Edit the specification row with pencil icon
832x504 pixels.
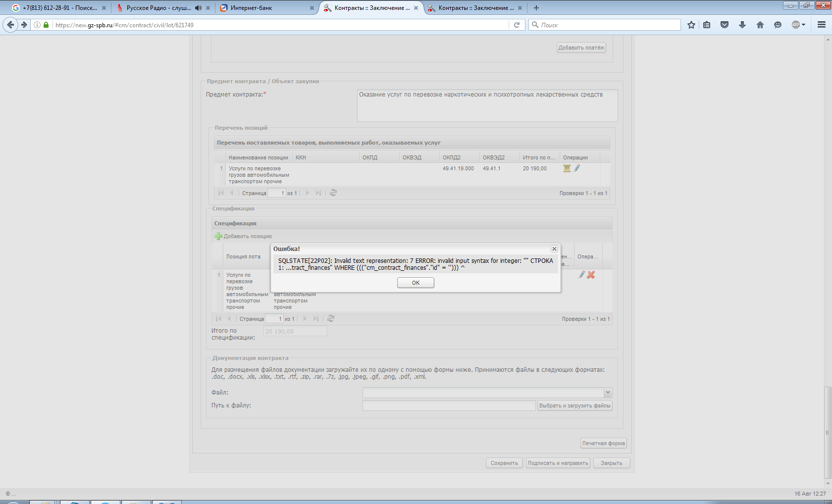click(581, 275)
